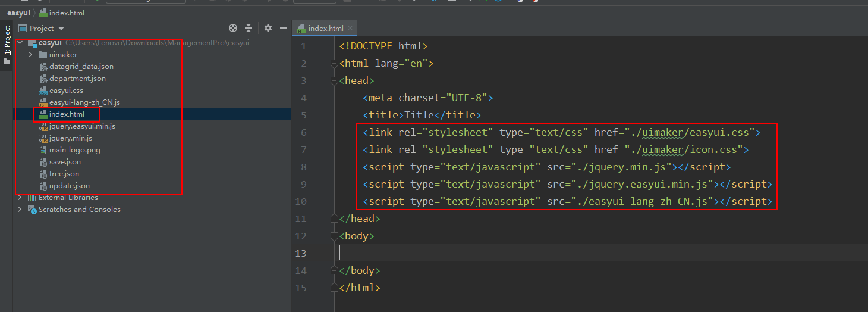Select jquery.min.js in project tree
The image size is (868, 312).
(x=71, y=138)
